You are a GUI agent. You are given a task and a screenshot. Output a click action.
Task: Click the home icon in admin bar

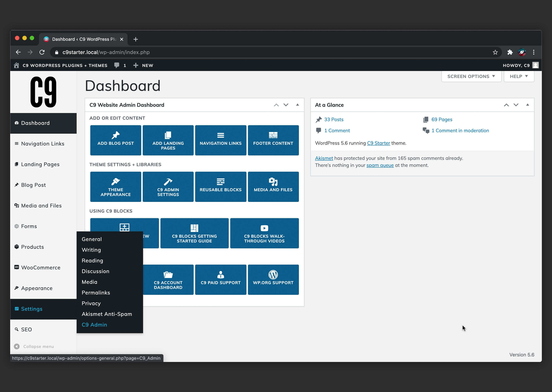pos(16,65)
